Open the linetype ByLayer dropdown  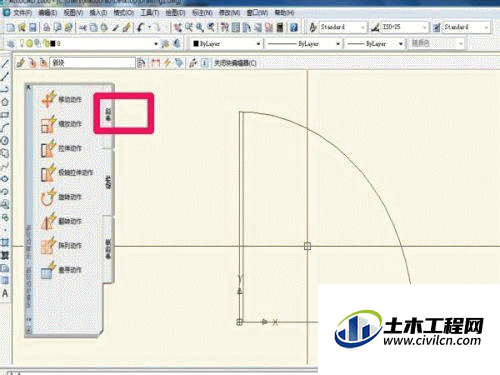click(x=304, y=44)
